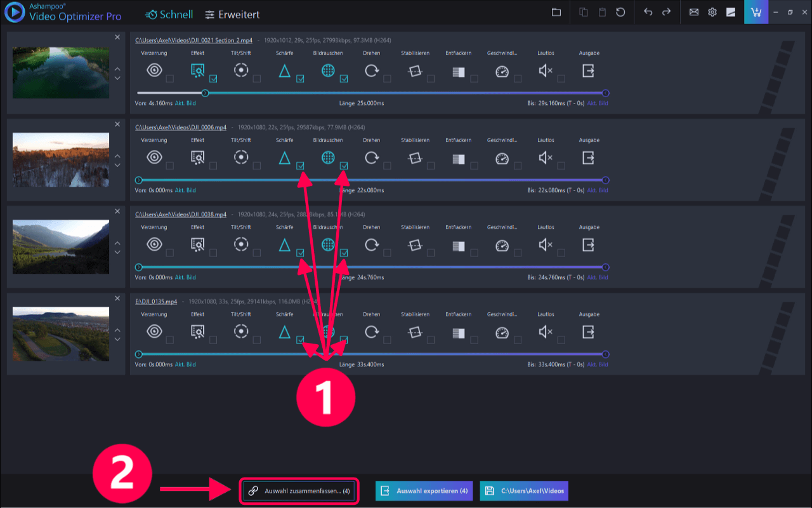The image size is (812, 508).
Task: Click trim end handle on DJI_0006 slider
Action: pos(606,180)
